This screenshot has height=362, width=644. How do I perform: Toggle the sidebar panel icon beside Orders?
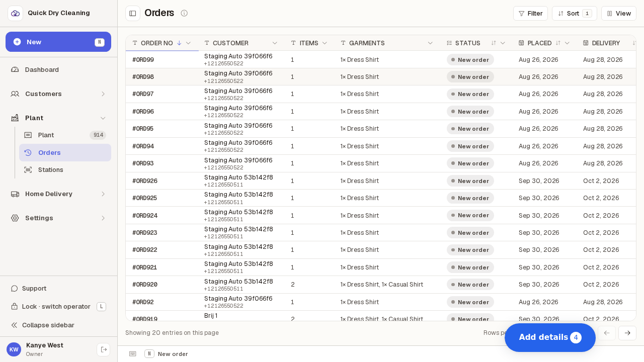[133, 13]
